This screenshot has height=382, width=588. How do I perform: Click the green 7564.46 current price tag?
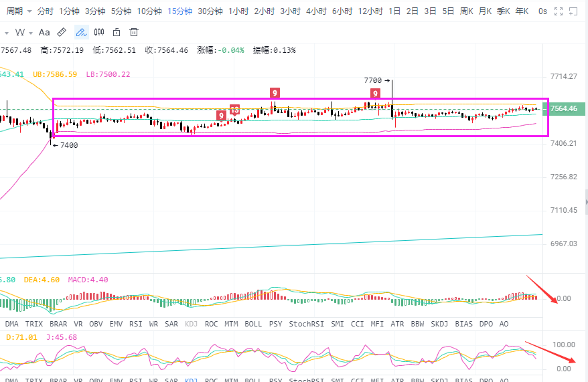pos(565,108)
